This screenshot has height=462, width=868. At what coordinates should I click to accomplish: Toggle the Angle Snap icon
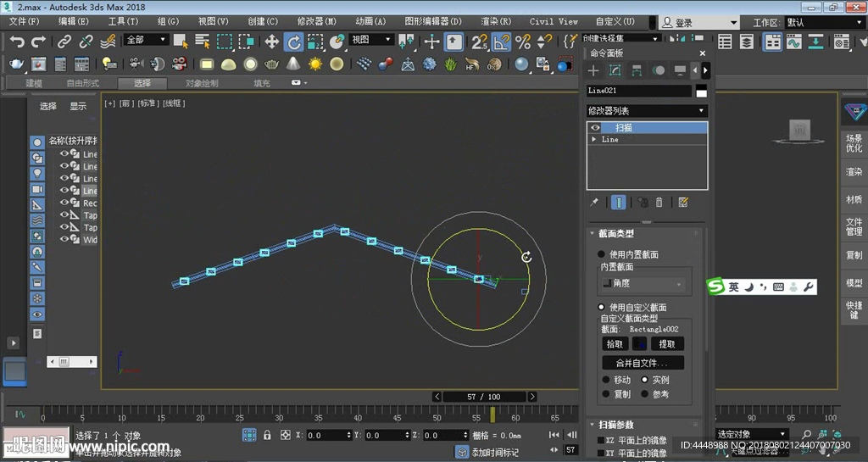501,42
